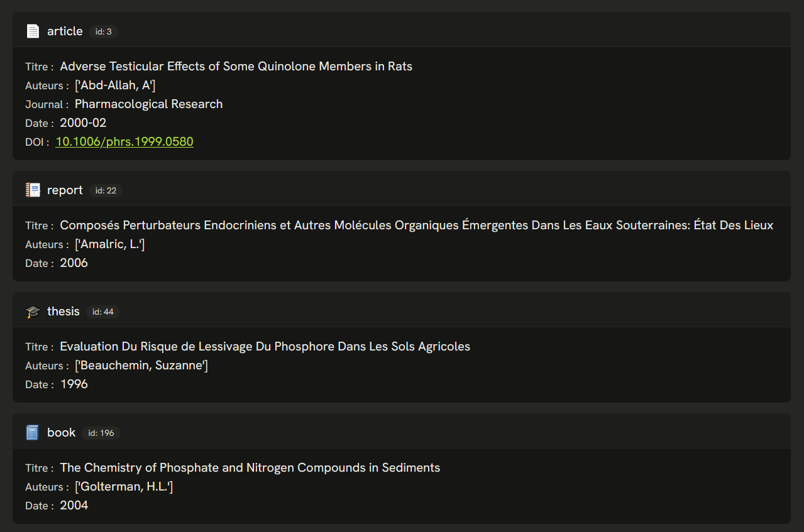Click the thesis graduation cap icon
Viewport: 804px width, 532px height.
click(x=33, y=312)
